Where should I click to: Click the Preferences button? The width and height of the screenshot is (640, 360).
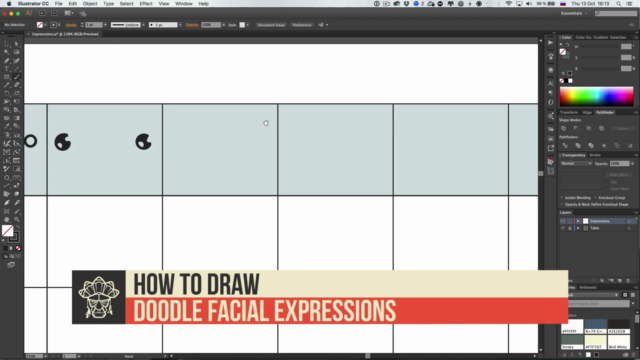302,25
